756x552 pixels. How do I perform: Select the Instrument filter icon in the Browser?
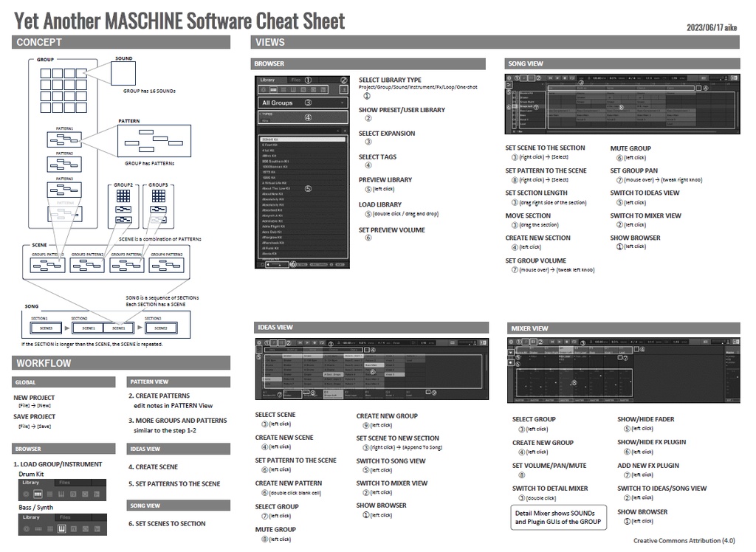pyautogui.click(x=294, y=89)
